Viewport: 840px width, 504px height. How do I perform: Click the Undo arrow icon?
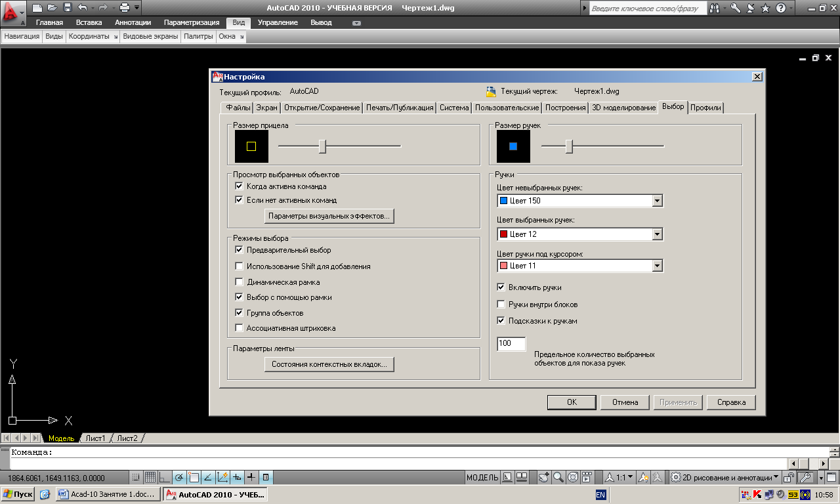81,8
